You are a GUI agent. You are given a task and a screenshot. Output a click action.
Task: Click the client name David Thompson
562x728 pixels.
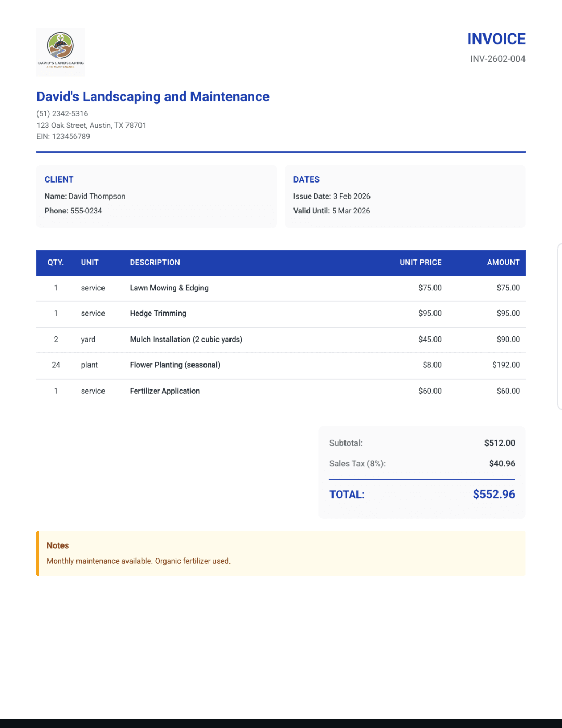(x=97, y=196)
